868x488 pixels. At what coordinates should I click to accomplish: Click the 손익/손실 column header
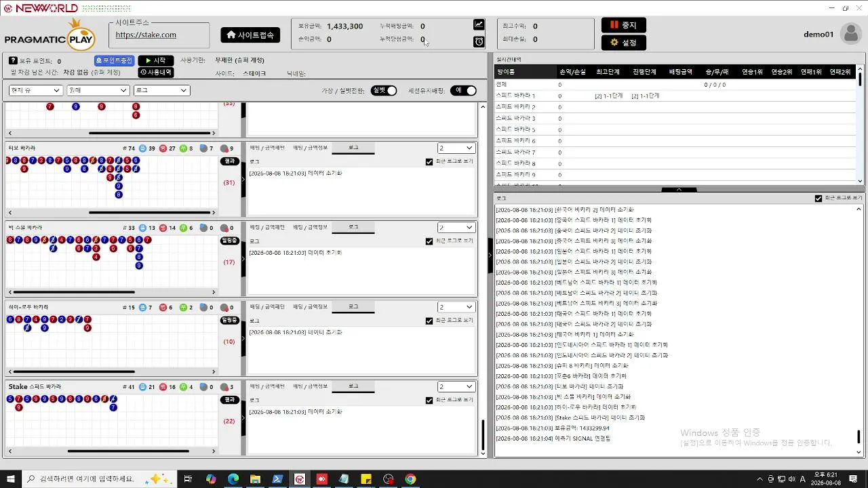573,71
